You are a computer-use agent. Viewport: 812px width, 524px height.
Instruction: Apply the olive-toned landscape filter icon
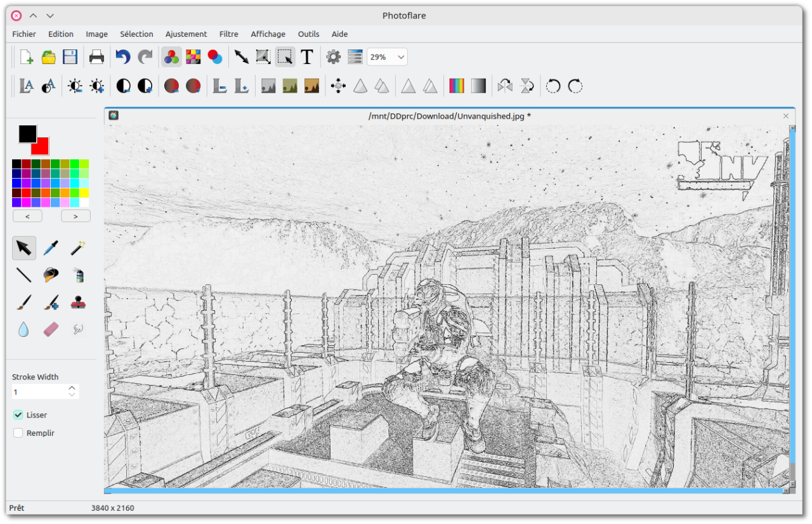click(x=290, y=86)
